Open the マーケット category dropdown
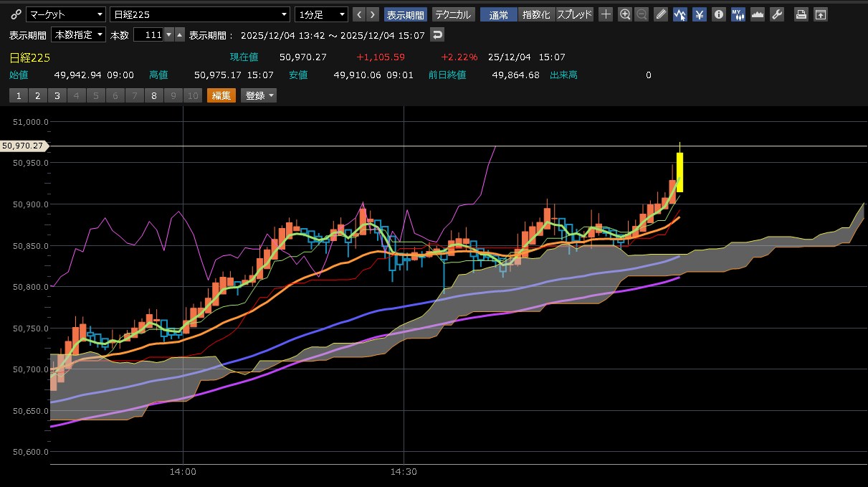868x487 pixels. (66, 14)
